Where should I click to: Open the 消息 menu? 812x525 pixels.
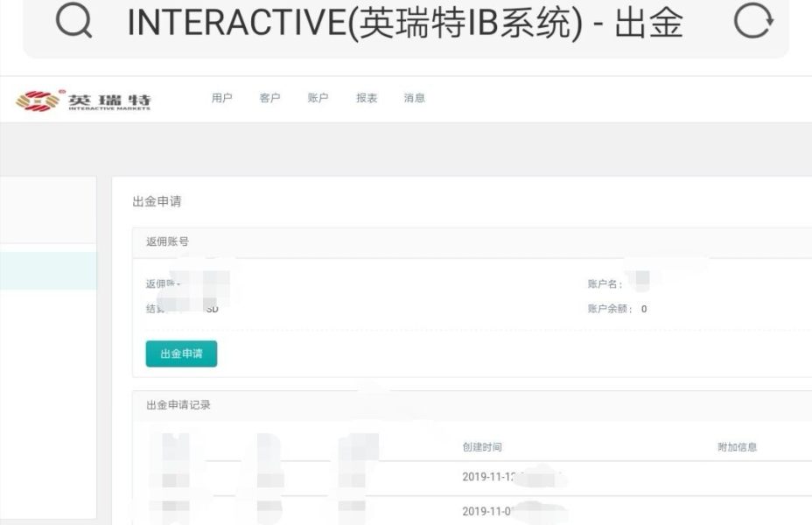pos(414,98)
